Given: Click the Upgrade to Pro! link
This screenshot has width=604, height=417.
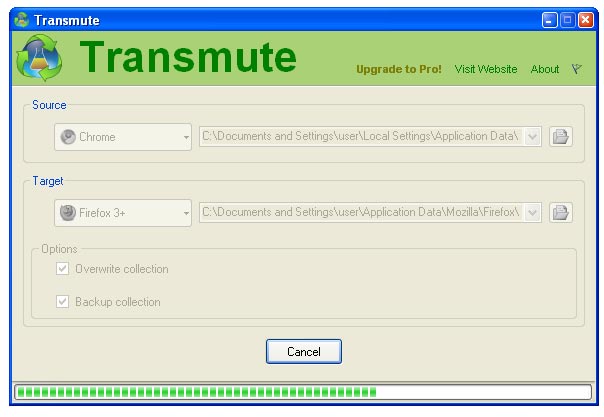Looking at the screenshot, I should [398, 69].
